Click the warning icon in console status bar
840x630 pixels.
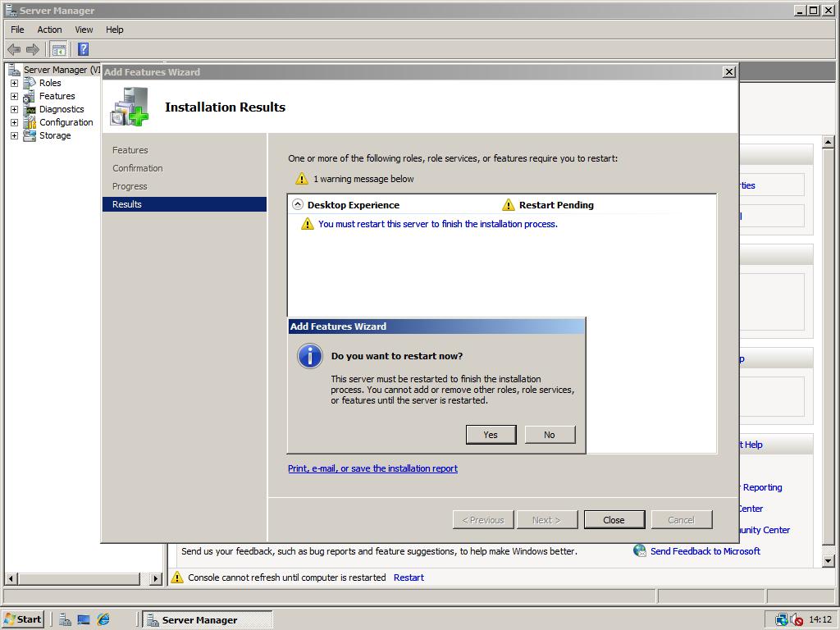pyautogui.click(x=177, y=577)
